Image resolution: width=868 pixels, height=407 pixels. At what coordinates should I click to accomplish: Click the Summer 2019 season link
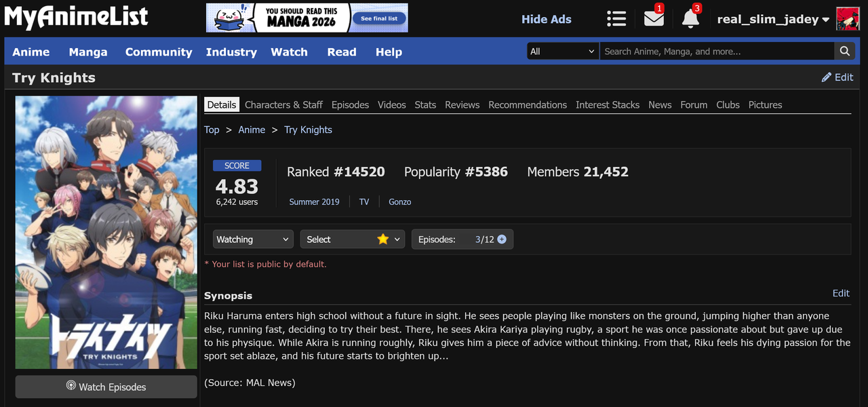[x=314, y=201]
